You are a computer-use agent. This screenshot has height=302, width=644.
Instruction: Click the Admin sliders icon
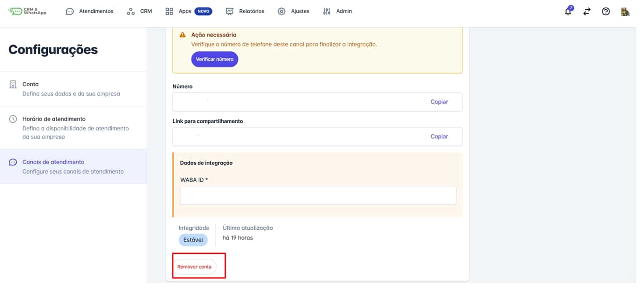pyautogui.click(x=327, y=11)
